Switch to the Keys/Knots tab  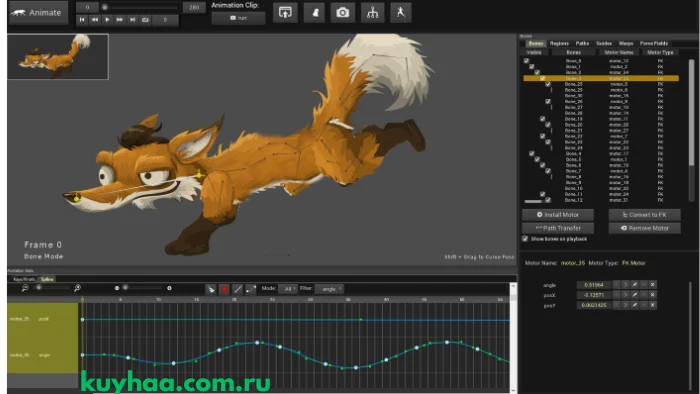point(24,279)
